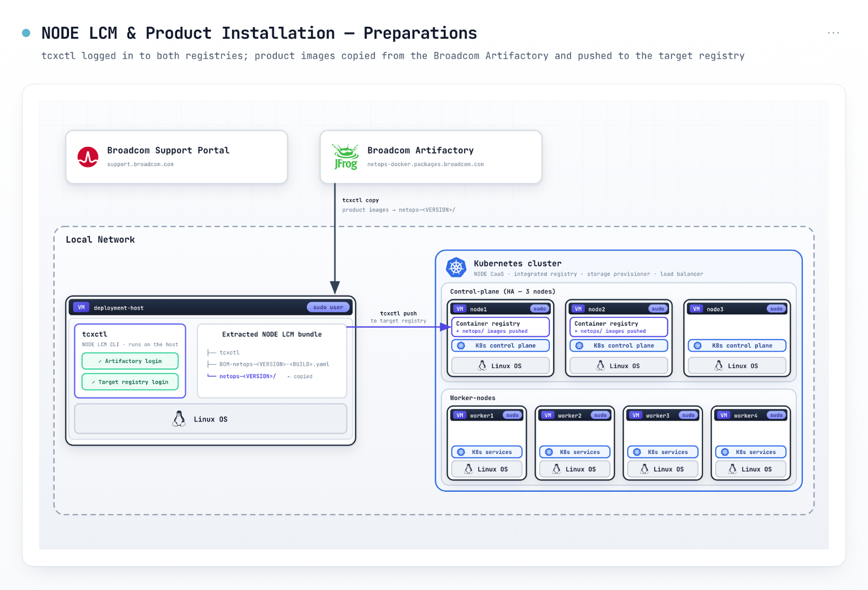Click the JFrog Artifactory logo
868x590 pixels.
(345, 157)
